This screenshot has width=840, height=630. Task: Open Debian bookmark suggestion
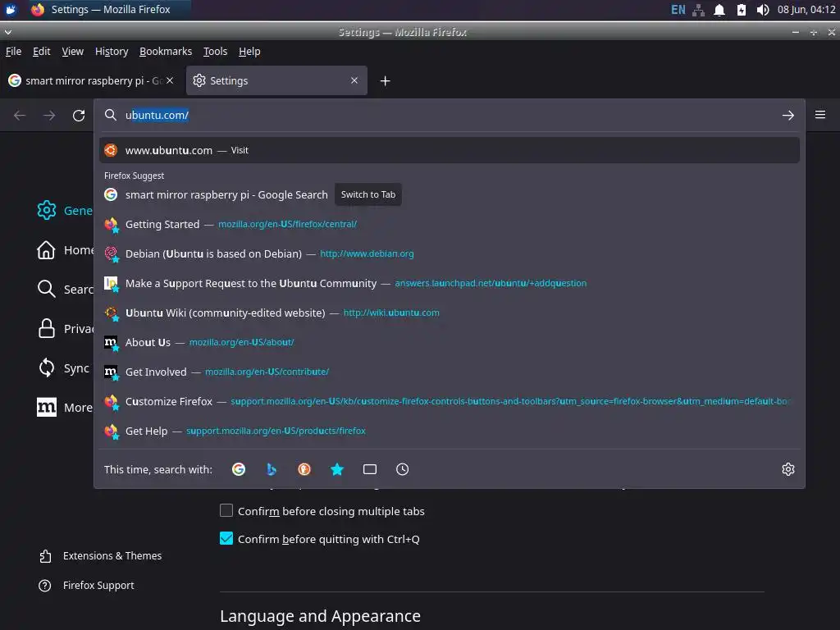coord(449,253)
